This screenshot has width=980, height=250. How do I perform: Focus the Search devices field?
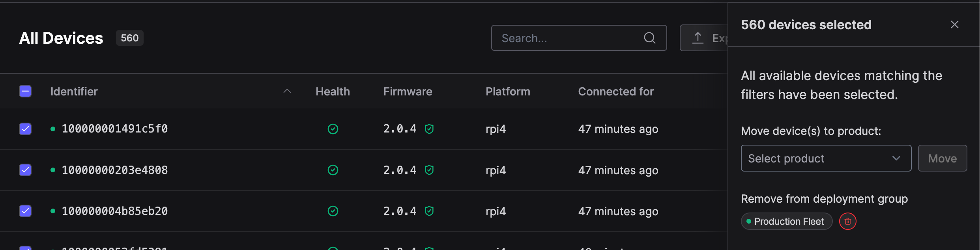pos(579,38)
